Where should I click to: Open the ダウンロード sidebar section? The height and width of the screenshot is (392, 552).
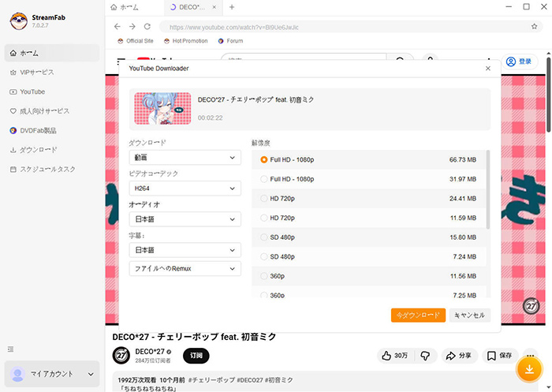(x=52, y=150)
